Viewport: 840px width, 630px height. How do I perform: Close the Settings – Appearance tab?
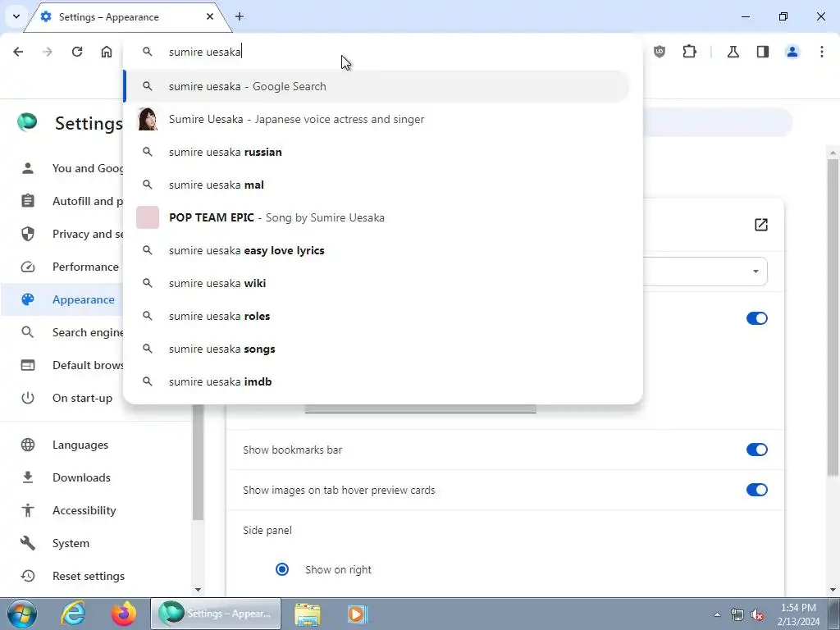(x=210, y=16)
